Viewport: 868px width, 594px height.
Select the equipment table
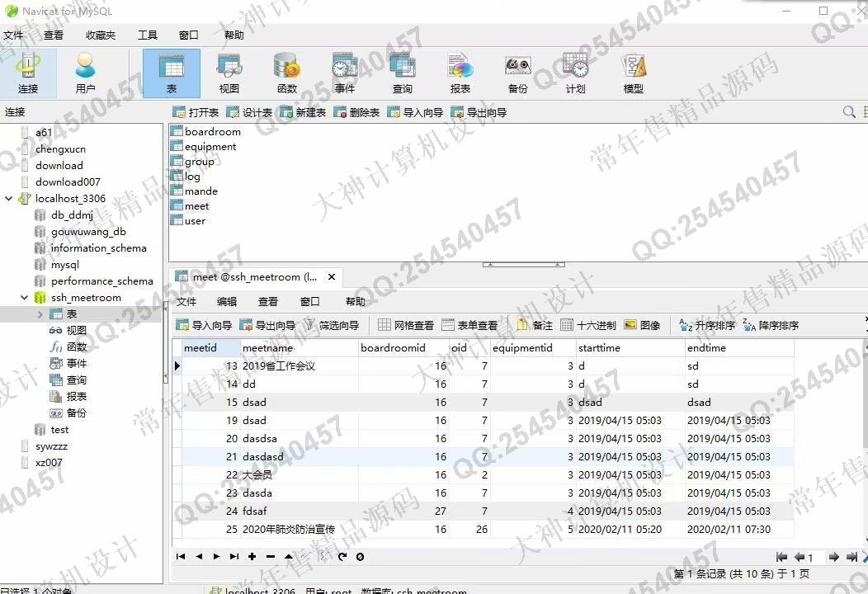[x=204, y=146]
